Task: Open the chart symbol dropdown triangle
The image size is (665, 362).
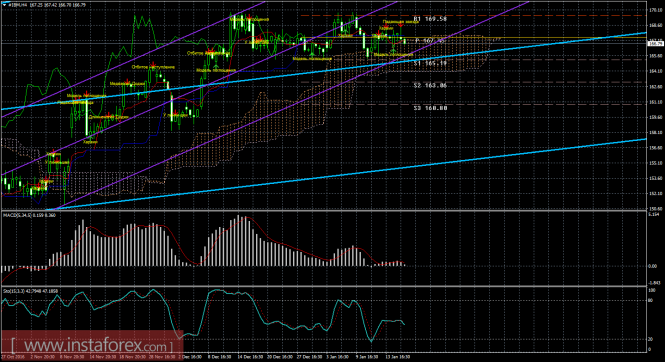Action: [x=4, y=5]
